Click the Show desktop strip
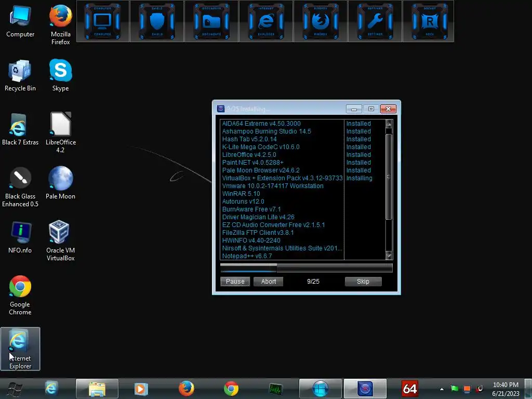 (x=528, y=389)
